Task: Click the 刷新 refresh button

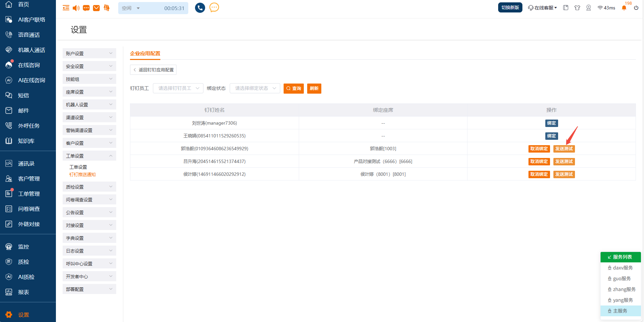Action: (314, 89)
